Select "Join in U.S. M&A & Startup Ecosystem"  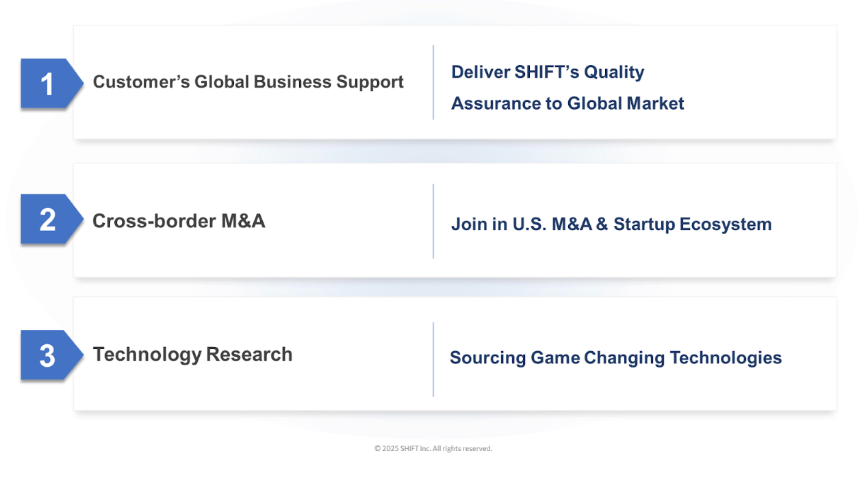point(611,224)
